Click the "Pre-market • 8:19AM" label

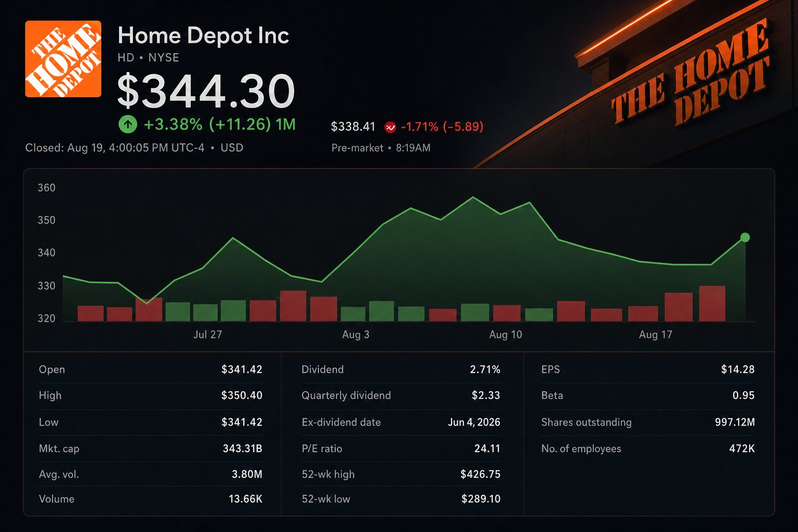point(381,148)
